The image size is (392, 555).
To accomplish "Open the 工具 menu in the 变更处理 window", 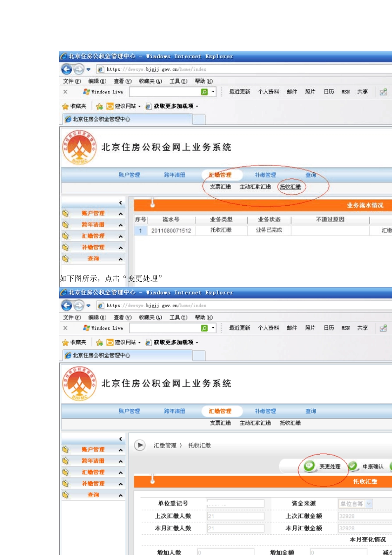I will (178, 318).
